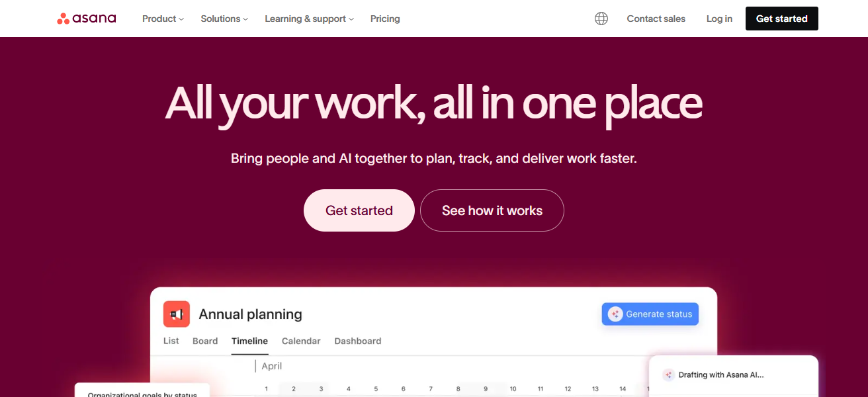Screen dimensions: 868x397
Task: Select the Timeline tab
Action: pos(249,341)
